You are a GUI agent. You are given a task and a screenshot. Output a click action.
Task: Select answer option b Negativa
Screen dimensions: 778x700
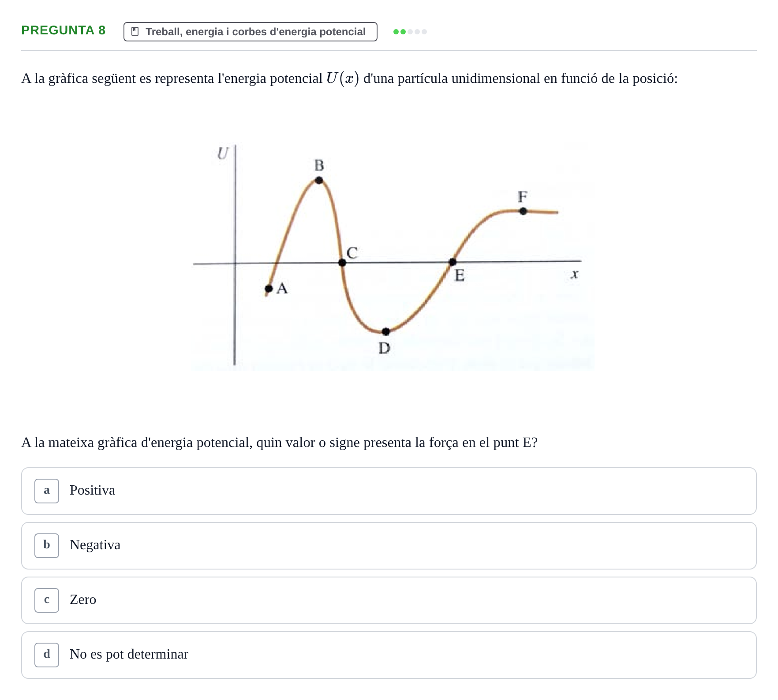[x=389, y=545]
